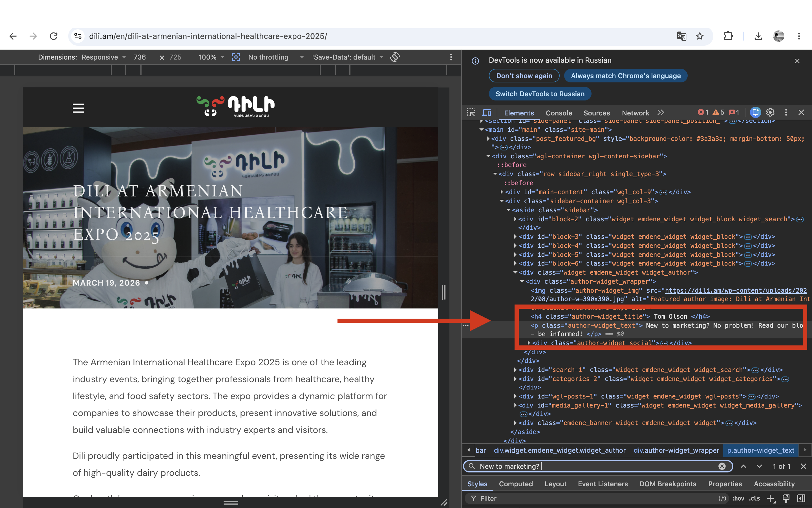Click Don't show again button

(x=524, y=76)
